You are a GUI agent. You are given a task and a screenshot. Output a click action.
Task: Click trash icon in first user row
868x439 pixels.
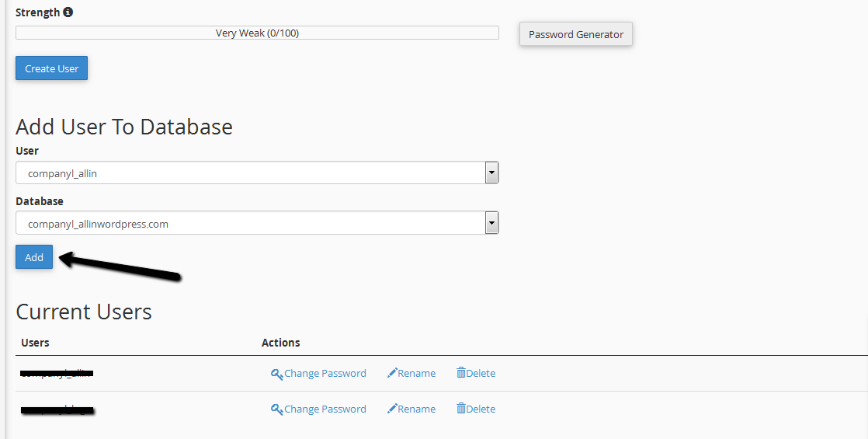pos(461,373)
